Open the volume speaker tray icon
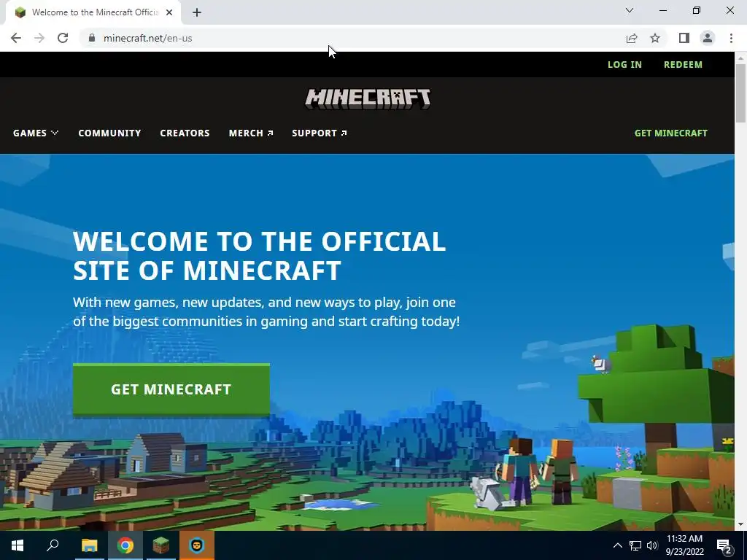747x560 pixels. click(x=652, y=545)
